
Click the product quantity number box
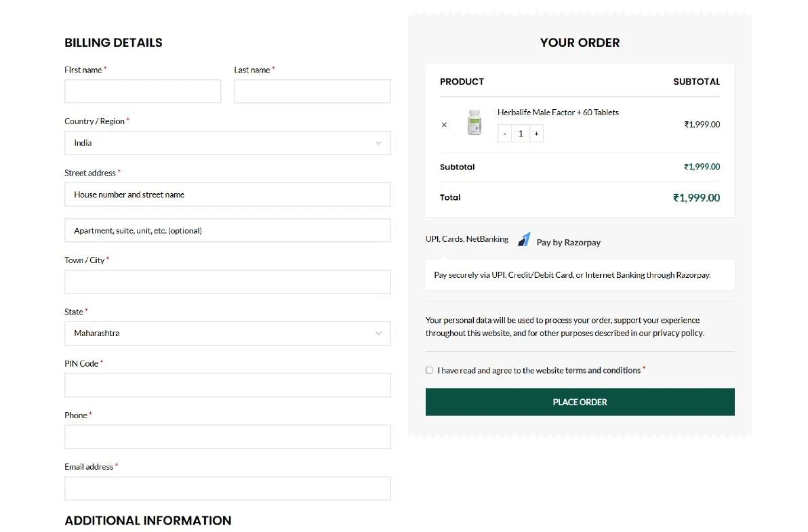pyautogui.click(x=521, y=134)
